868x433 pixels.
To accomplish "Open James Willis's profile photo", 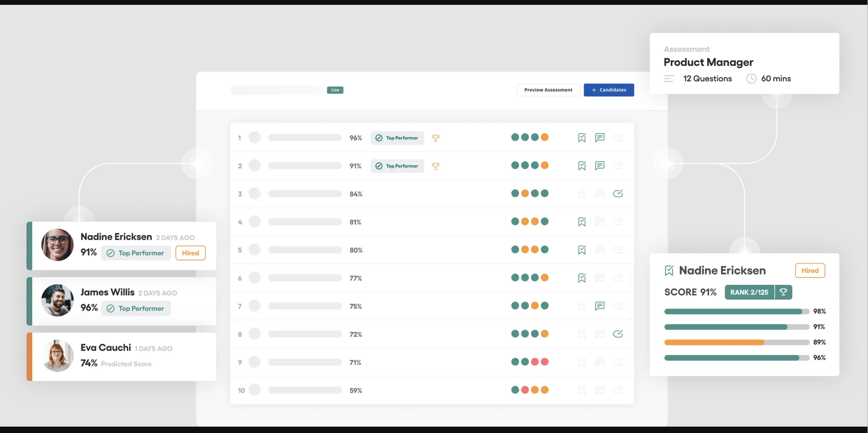I will point(57,300).
